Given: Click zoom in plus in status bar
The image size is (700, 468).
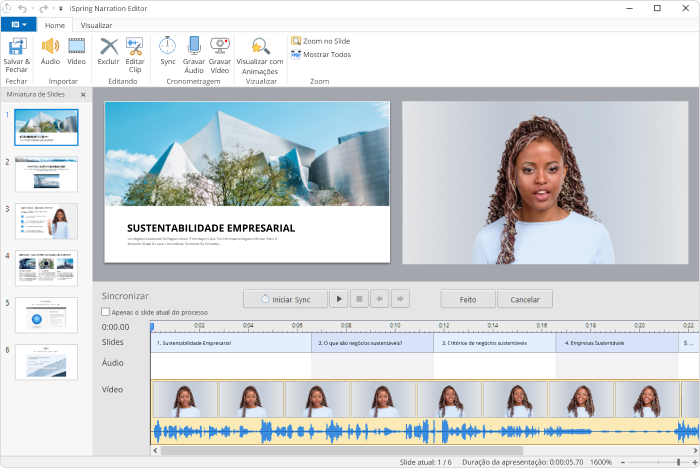Looking at the screenshot, I should [x=695, y=462].
